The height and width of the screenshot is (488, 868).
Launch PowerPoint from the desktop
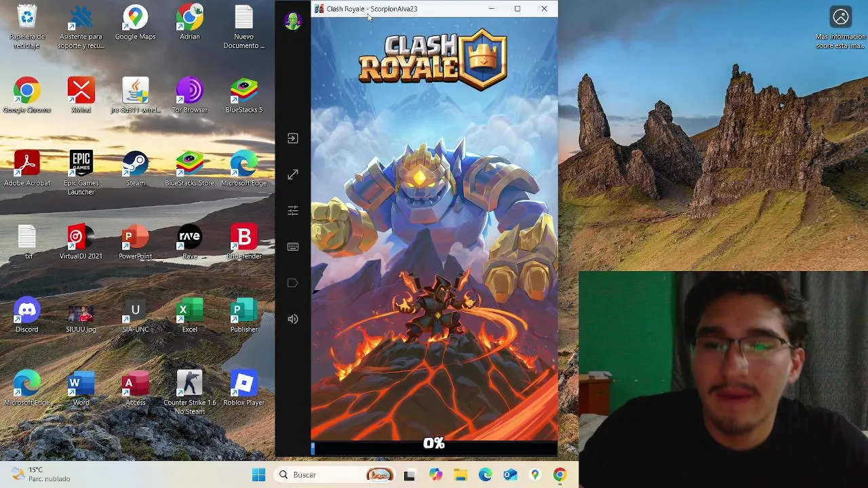point(135,242)
